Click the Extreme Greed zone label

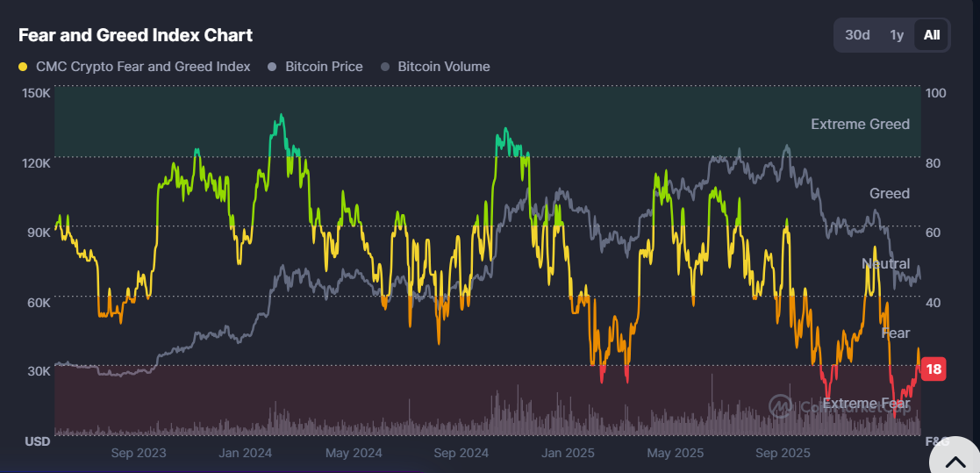click(860, 124)
